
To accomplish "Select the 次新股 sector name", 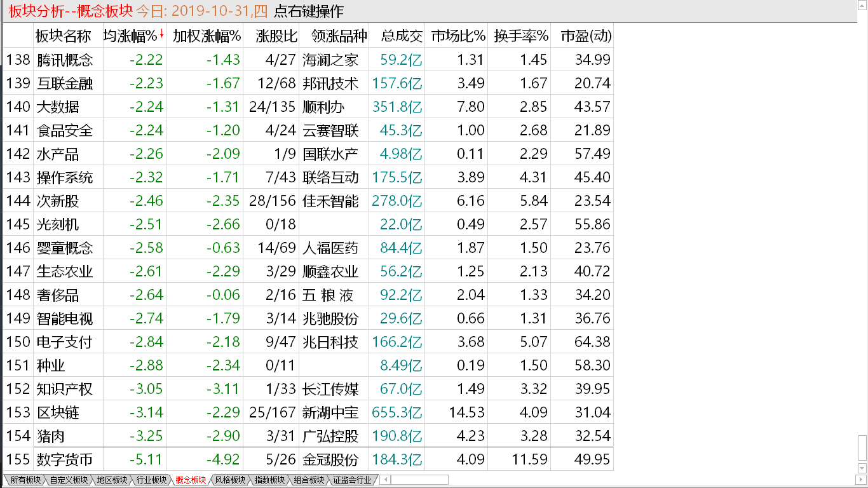I will (58, 201).
